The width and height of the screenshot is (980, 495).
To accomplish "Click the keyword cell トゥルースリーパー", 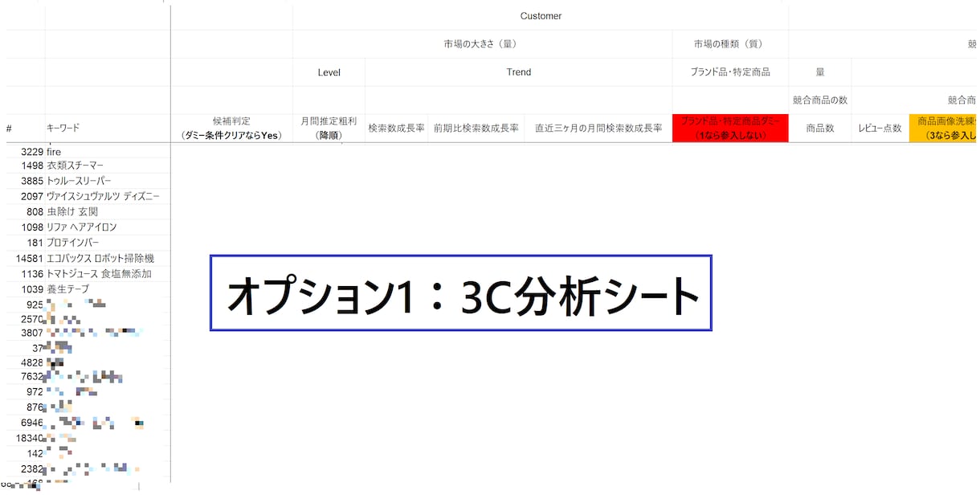I will click(x=108, y=182).
